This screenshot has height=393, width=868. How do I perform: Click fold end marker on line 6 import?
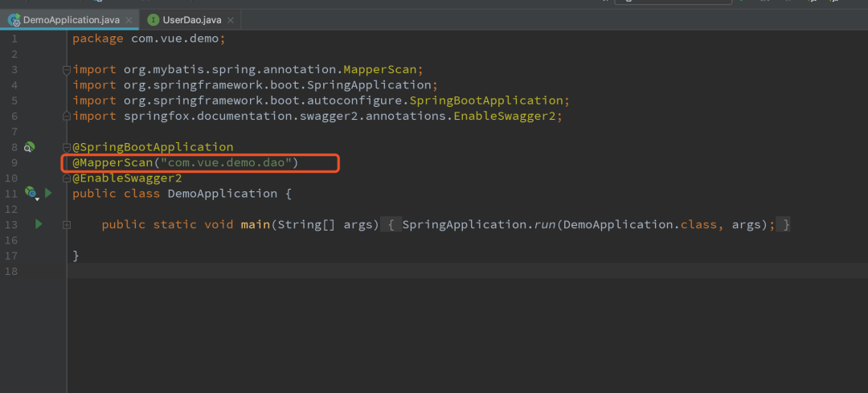tap(68, 117)
